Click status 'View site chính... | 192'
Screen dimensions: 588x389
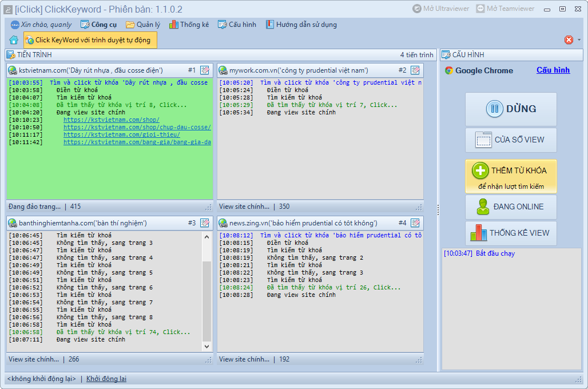pos(255,359)
